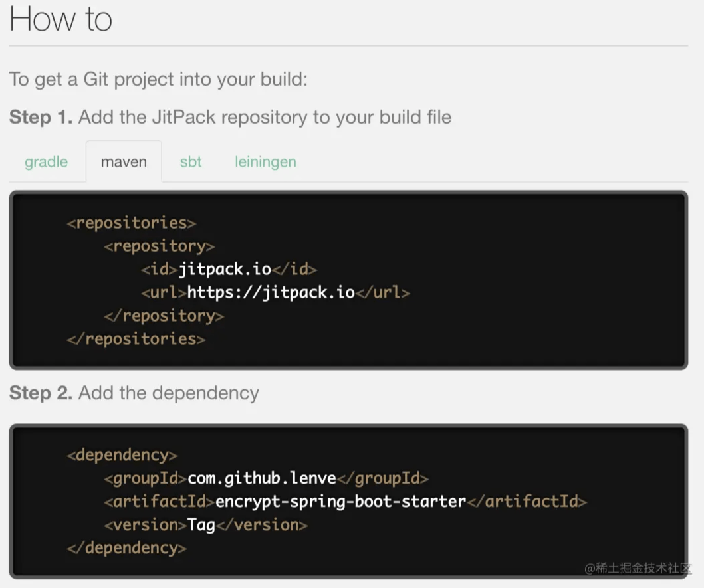Click the Tag version value

point(201,525)
